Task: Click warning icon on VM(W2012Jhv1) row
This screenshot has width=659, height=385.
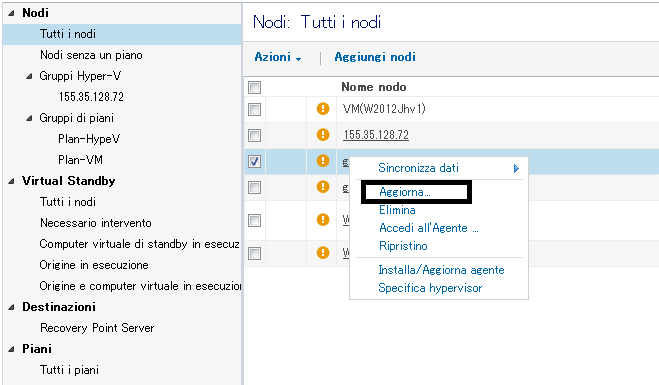Action: tap(323, 109)
